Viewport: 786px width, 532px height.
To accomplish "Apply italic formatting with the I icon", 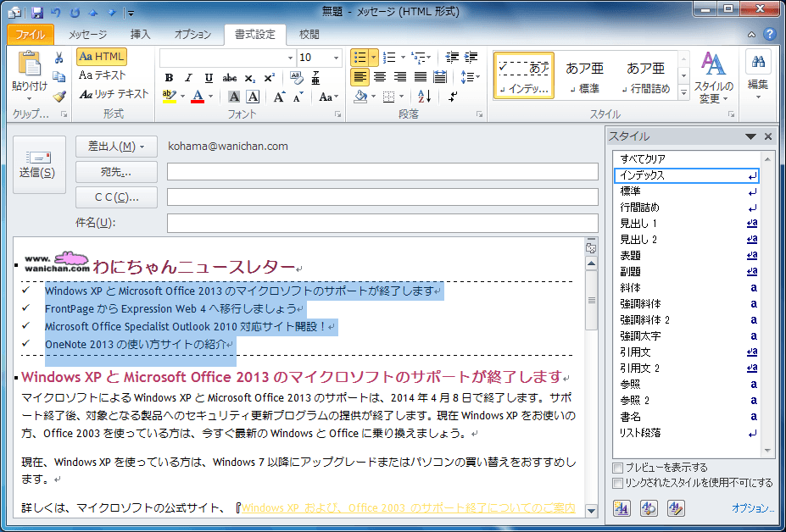I will (x=188, y=78).
